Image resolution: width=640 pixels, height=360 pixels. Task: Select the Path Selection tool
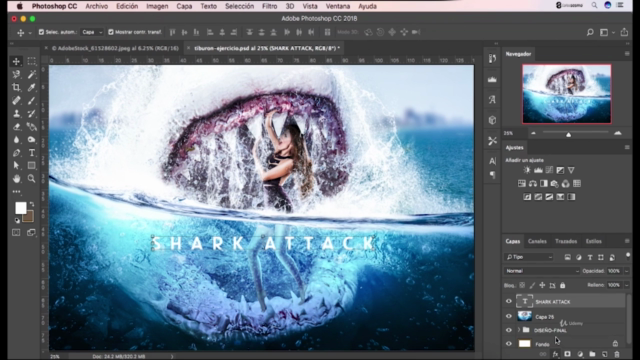tap(16, 166)
